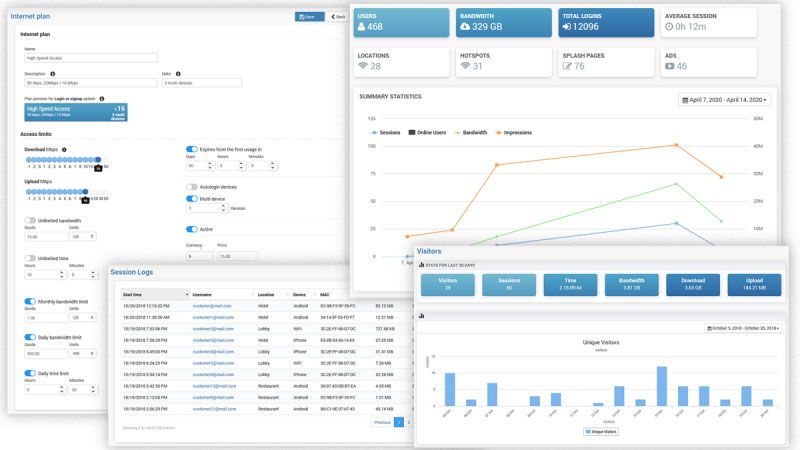This screenshot has height=450, width=800.
Task: Click the Hotspots wifi icon
Action: 465,67
